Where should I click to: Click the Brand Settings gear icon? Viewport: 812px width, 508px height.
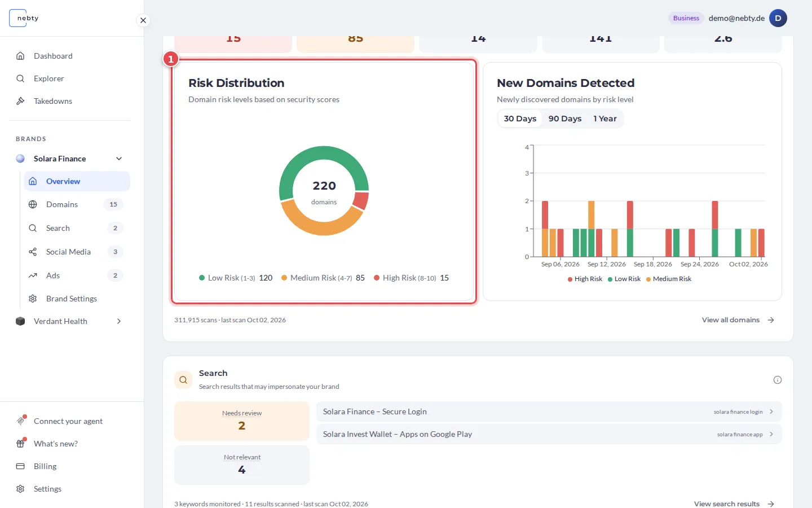[33, 299]
